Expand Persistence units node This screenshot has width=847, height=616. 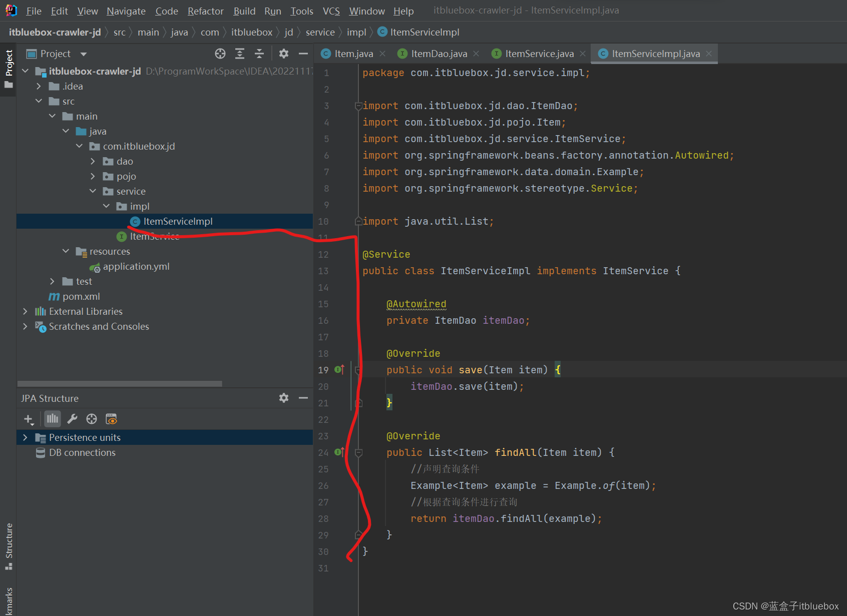click(25, 437)
